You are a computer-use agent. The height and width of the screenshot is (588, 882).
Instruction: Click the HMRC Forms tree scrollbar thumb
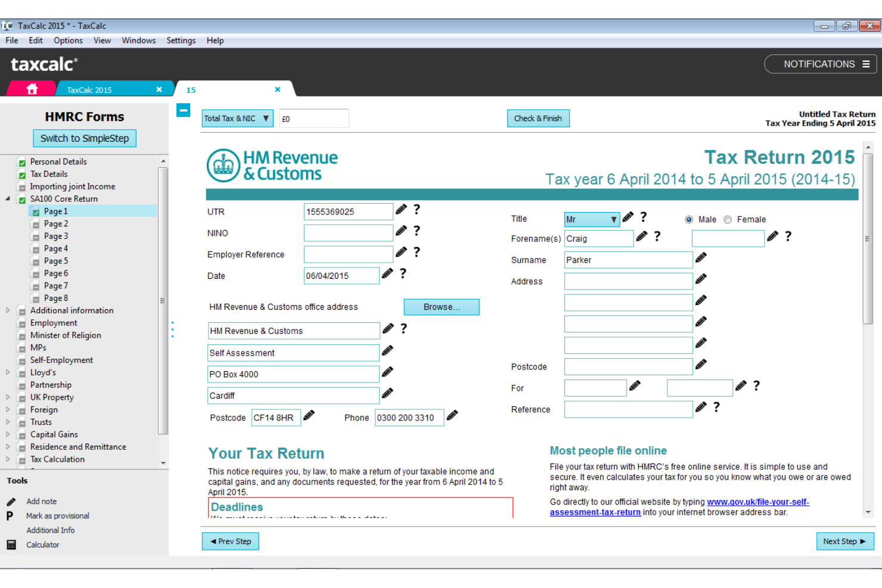point(163,300)
